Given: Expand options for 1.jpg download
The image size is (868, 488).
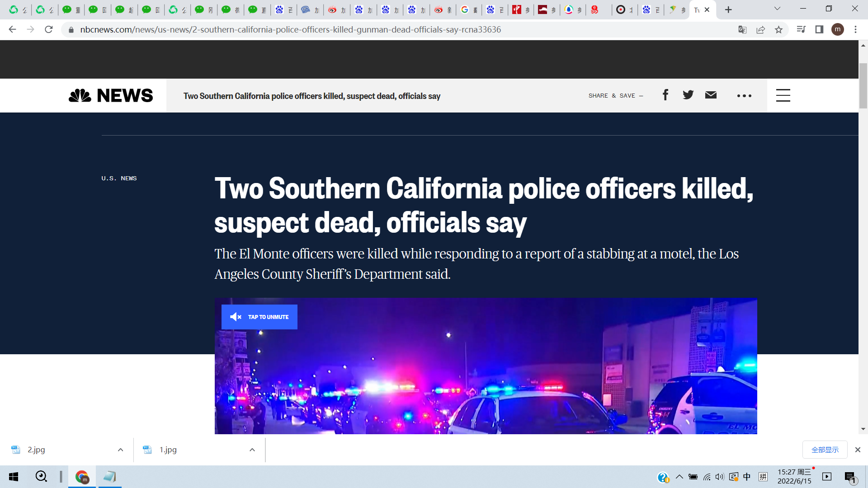Looking at the screenshot, I should (252, 450).
